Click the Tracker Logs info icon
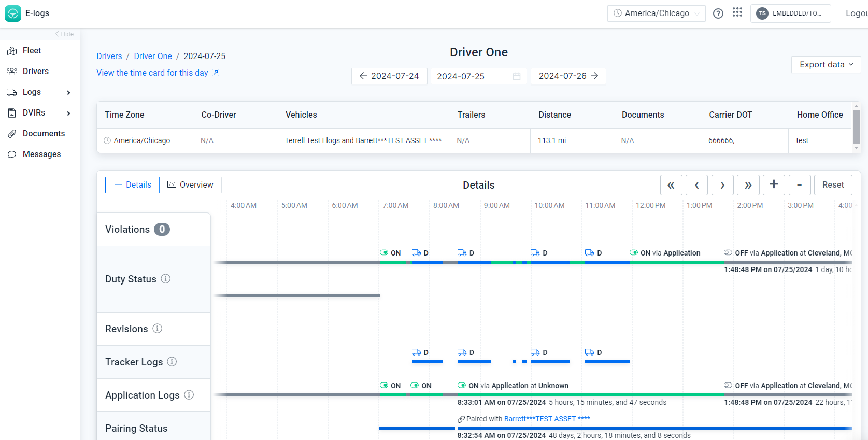Image resolution: width=868 pixels, height=440 pixels. click(172, 362)
